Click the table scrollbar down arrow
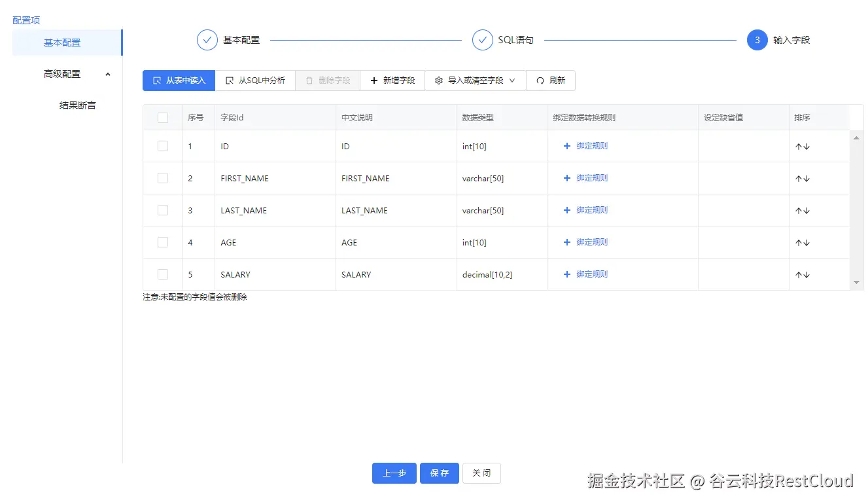The height and width of the screenshot is (504, 868). [x=856, y=283]
